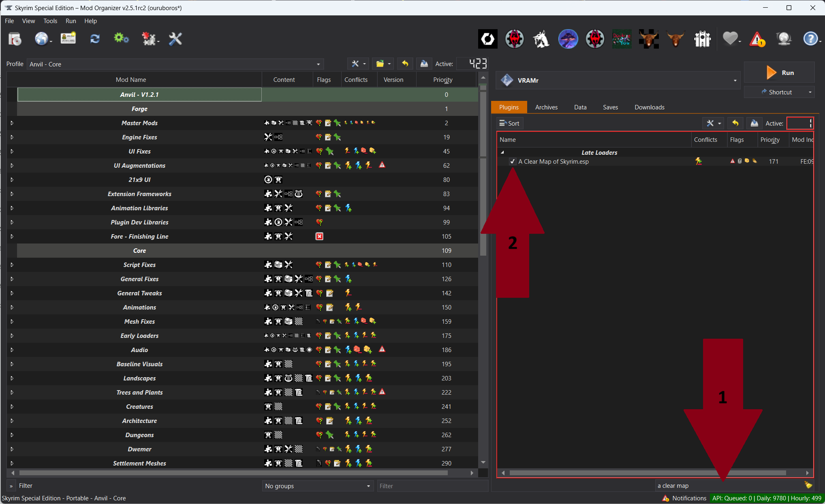825x504 pixels.
Task: Open the Anvil - Core profile dropdown
Action: 318,64
